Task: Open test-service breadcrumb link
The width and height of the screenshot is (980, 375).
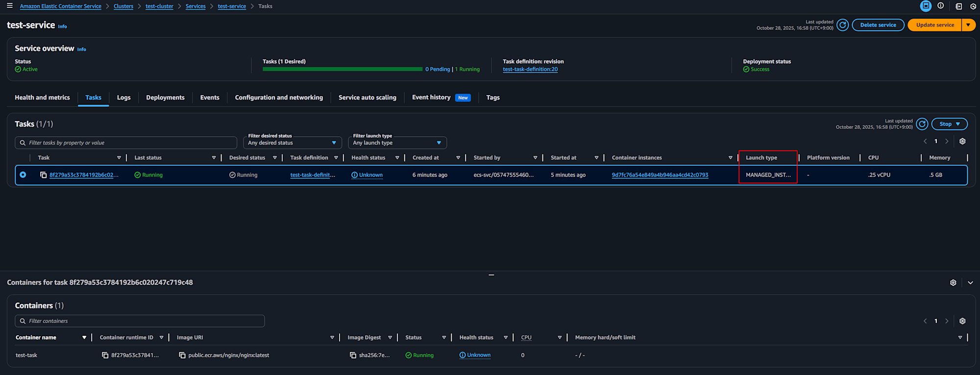Action: coord(232,6)
